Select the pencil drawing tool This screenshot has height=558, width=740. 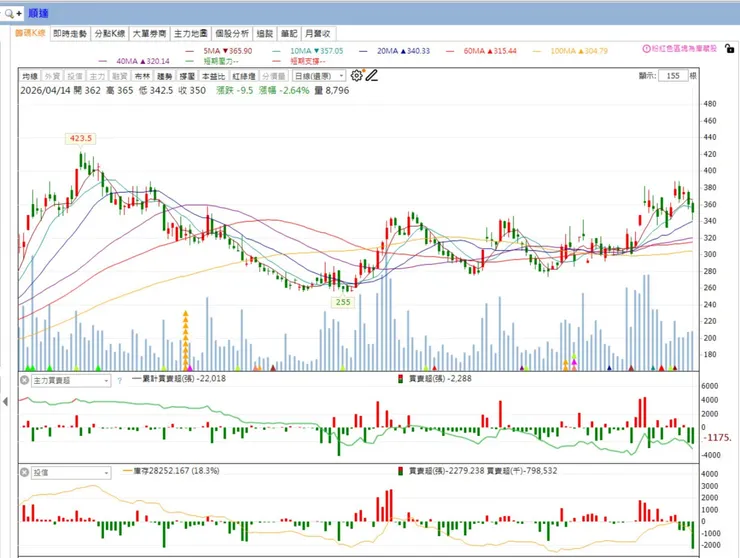click(x=372, y=76)
